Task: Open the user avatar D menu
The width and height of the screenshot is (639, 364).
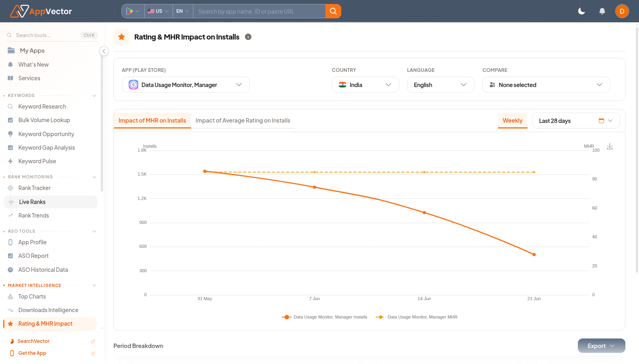Action: click(x=622, y=11)
